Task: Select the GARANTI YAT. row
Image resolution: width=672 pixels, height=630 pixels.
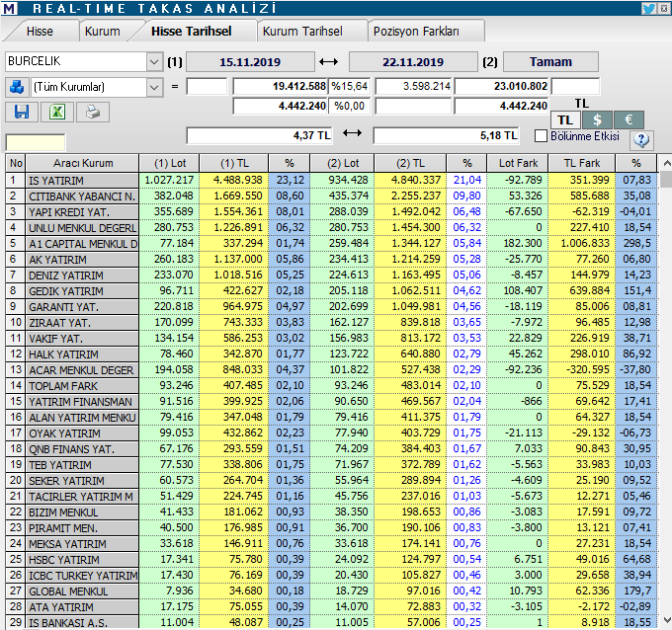Action: [x=330, y=307]
